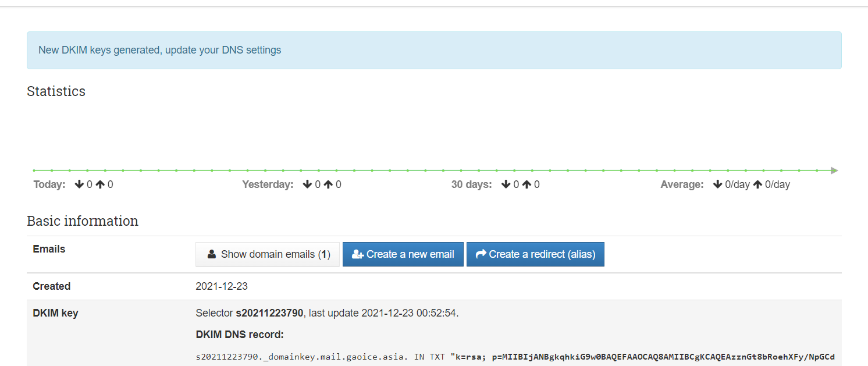Viewport: 868px width, 366px height.
Task: Click the created date 2021-12-23
Action: [x=222, y=286]
